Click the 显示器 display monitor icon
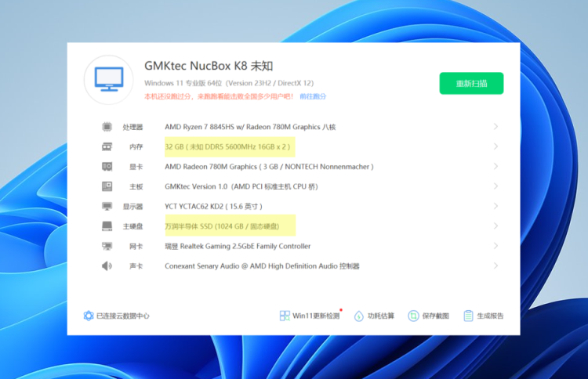The width and height of the screenshot is (588, 379). pos(107,207)
